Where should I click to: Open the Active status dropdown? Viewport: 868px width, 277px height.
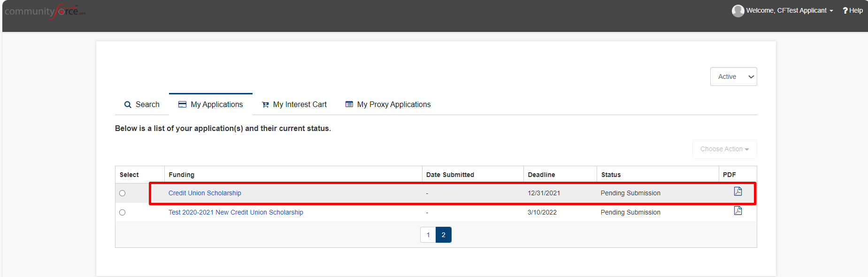click(733, 77)
